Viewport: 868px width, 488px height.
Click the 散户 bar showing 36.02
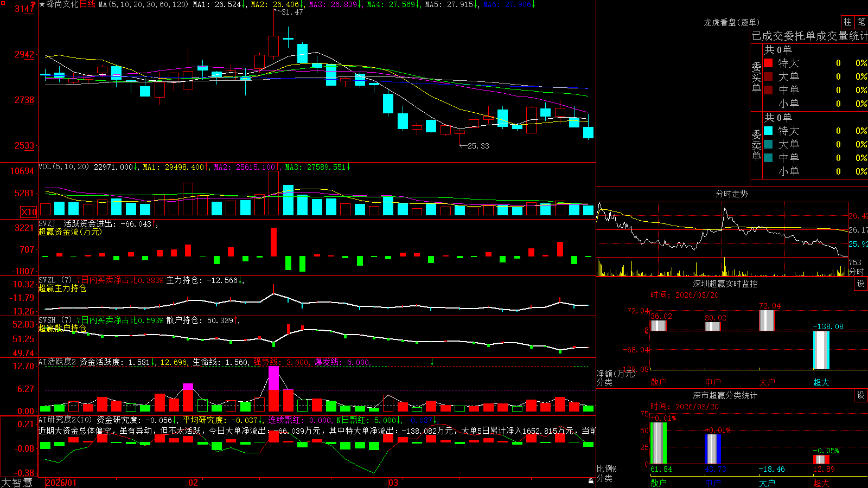coord(658,325)
